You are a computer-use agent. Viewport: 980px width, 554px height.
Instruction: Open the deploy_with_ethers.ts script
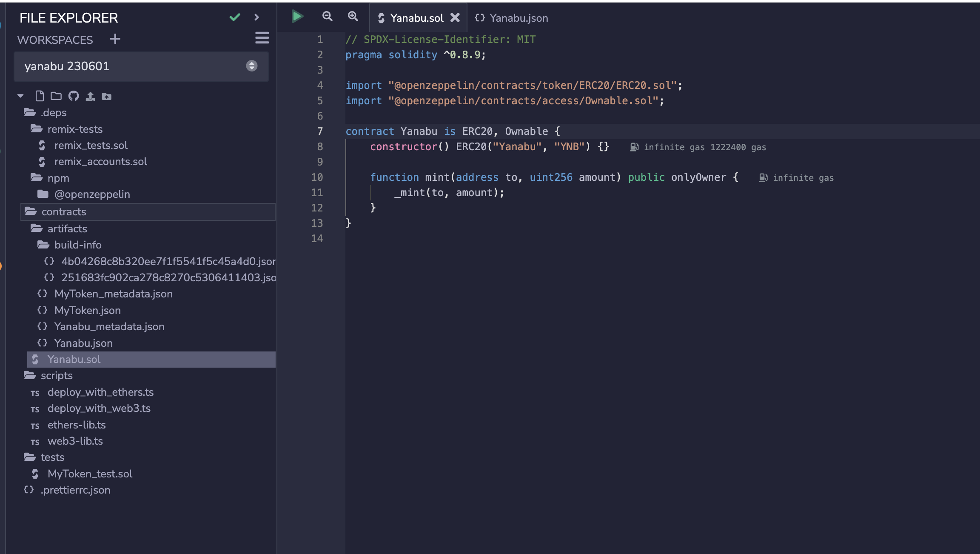(x=100, y=392)
